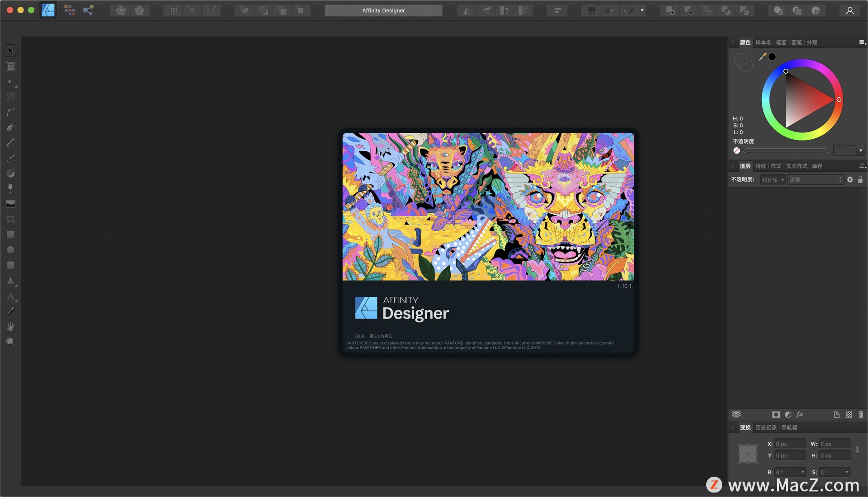Click the add mask layer icon
The width and height of the screenshot is (868, 497).
tap(776, 414)
